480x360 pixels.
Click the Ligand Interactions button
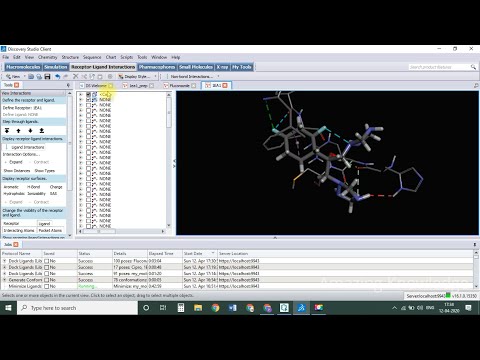coord(24,147)
